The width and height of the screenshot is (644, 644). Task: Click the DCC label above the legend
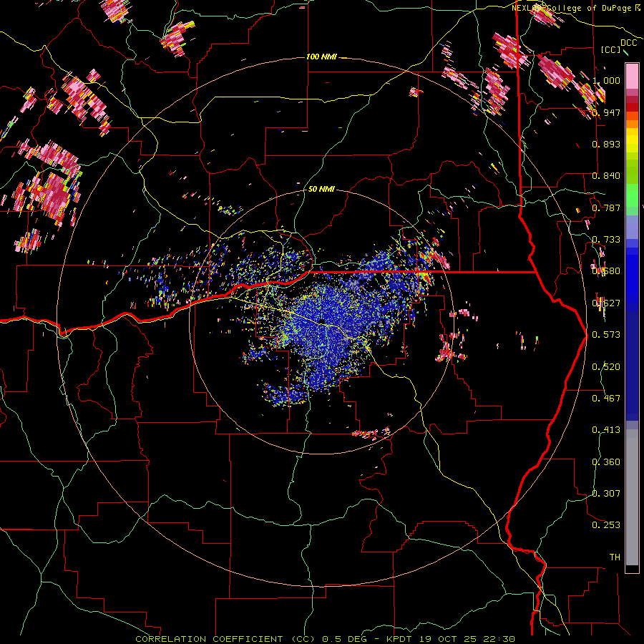pos(629,43)
